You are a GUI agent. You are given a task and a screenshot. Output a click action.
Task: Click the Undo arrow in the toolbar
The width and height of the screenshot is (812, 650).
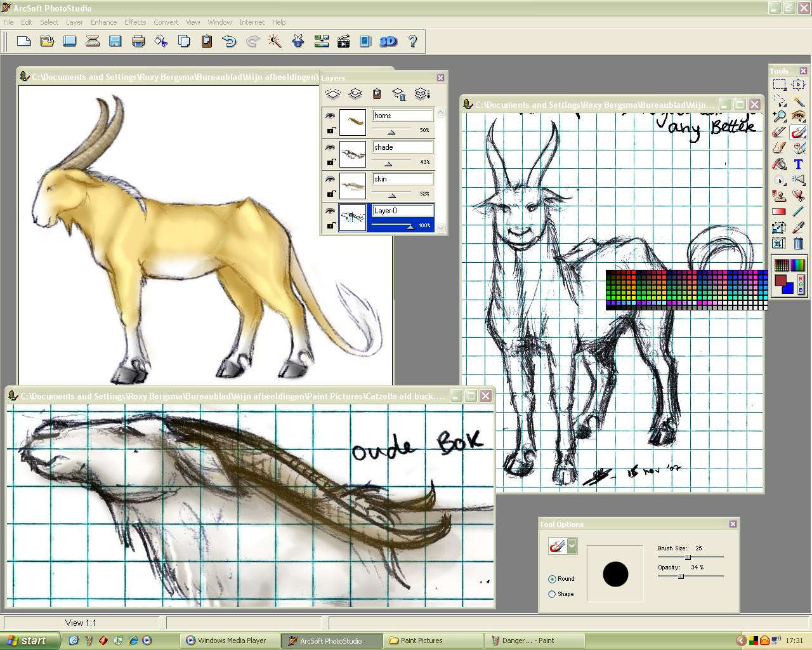[229, 41]
